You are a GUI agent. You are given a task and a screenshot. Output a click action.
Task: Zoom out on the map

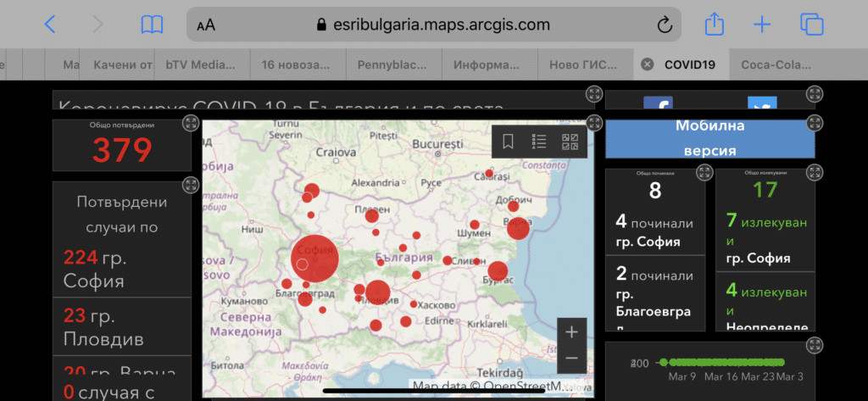pos(572,359)
